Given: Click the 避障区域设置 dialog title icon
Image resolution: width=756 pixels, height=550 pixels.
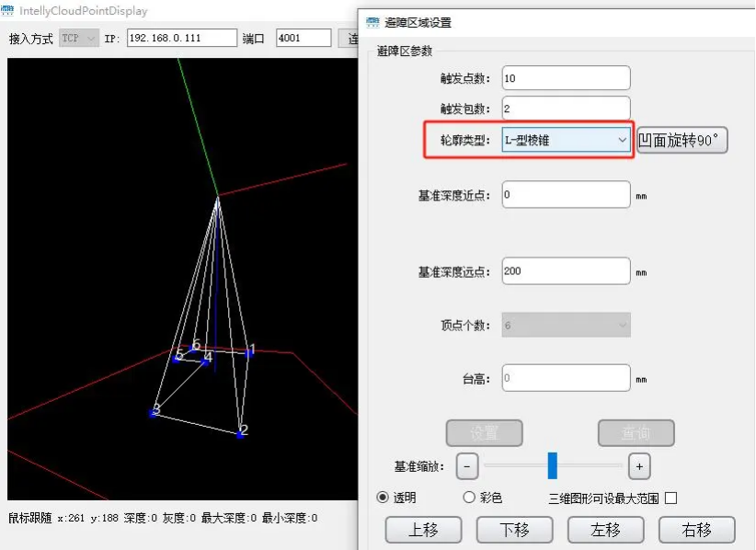Looking at the screenshot, I should pyautogui.click(x=372, y=22).
